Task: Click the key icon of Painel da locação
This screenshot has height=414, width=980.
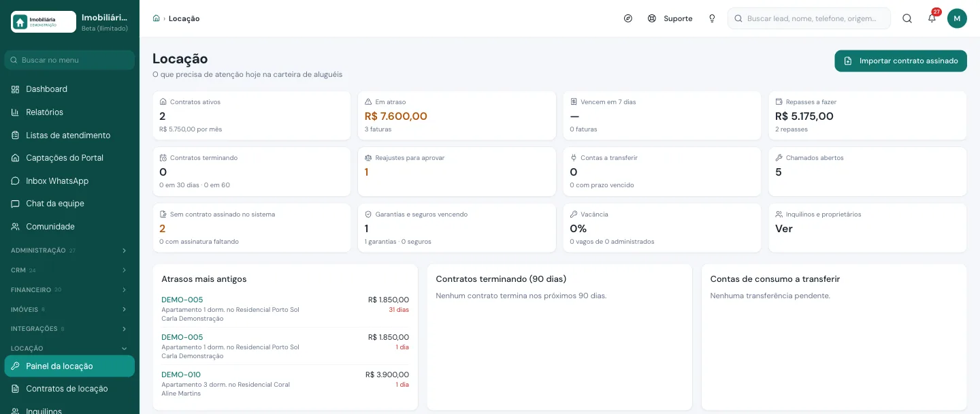Action: click(x=15, y=366)
